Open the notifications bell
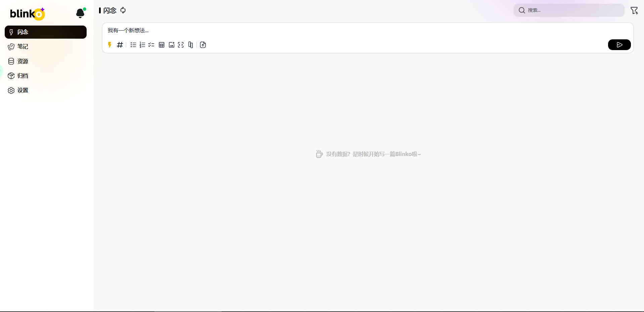The width and height of the screenshot is (644, 312). click(80, 13)
